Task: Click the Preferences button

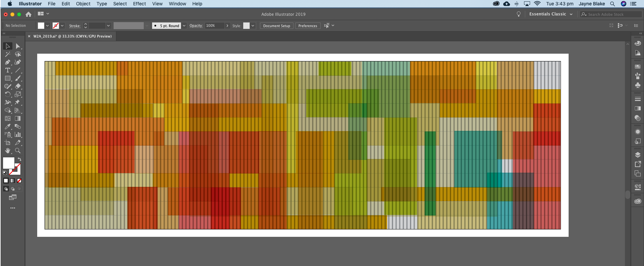Action: 308,26
